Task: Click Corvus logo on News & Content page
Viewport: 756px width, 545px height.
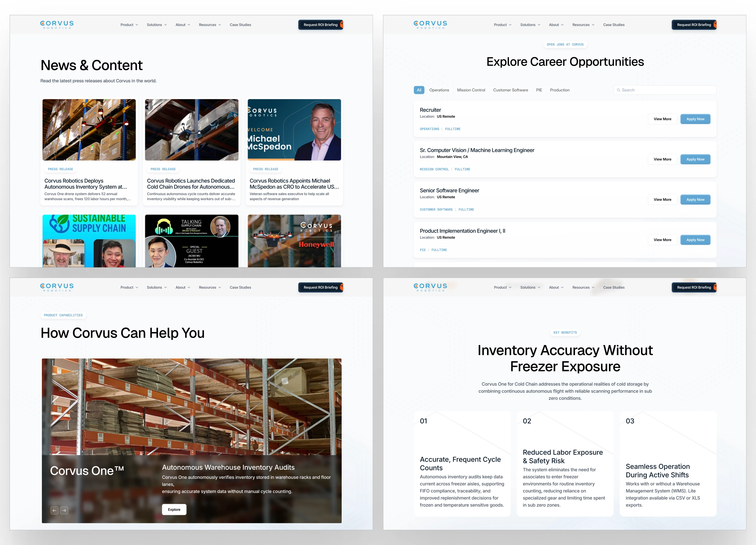Action: (x=57, y=25)
